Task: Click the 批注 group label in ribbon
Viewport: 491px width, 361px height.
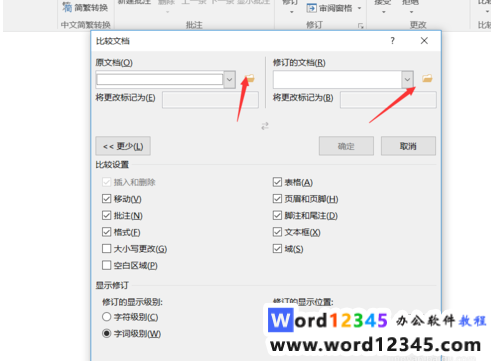Action: [194, 25]
